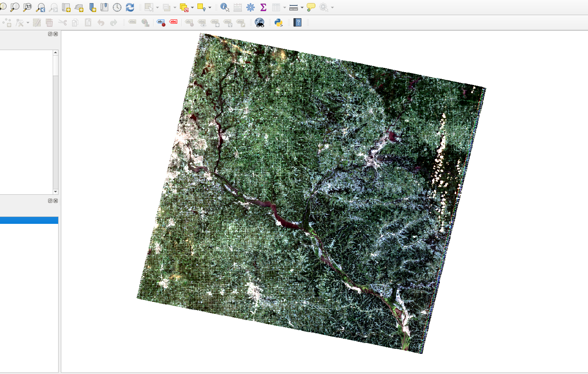This screenshot has width=588, height=374.
Task: Activate the Select Features by area tool
Action: (149, 7)
